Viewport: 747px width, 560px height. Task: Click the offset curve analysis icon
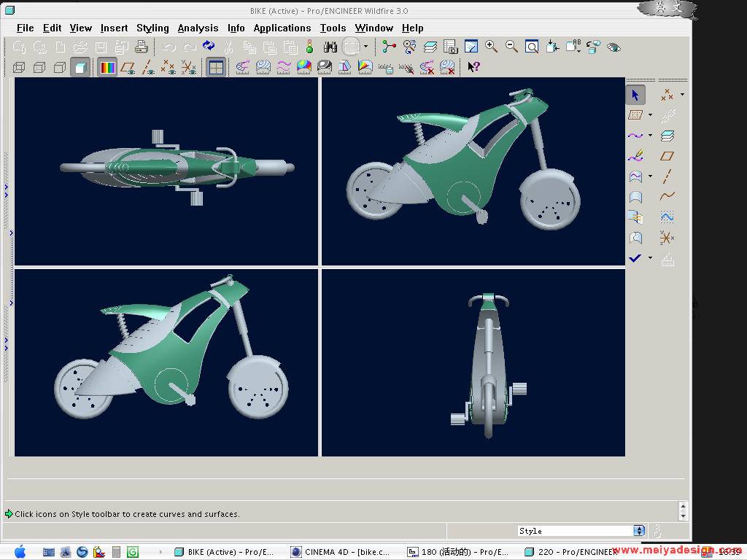tap(284, 67)
